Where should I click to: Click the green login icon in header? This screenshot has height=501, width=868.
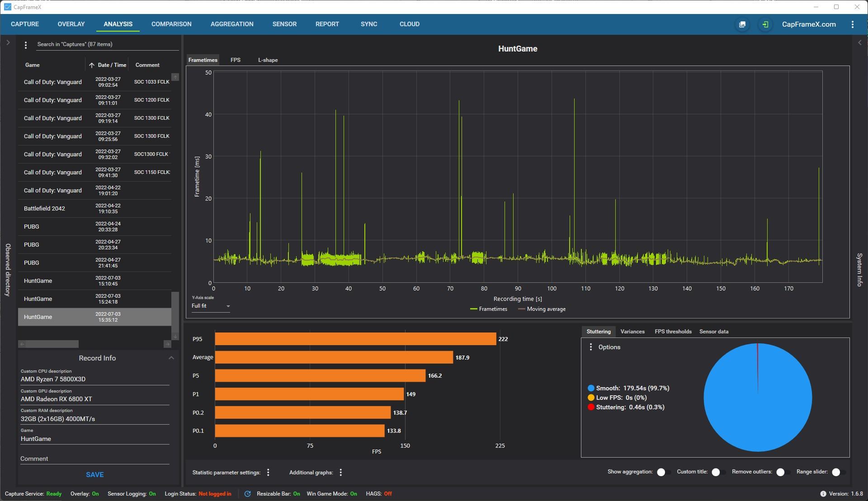(x=765, y=24)
